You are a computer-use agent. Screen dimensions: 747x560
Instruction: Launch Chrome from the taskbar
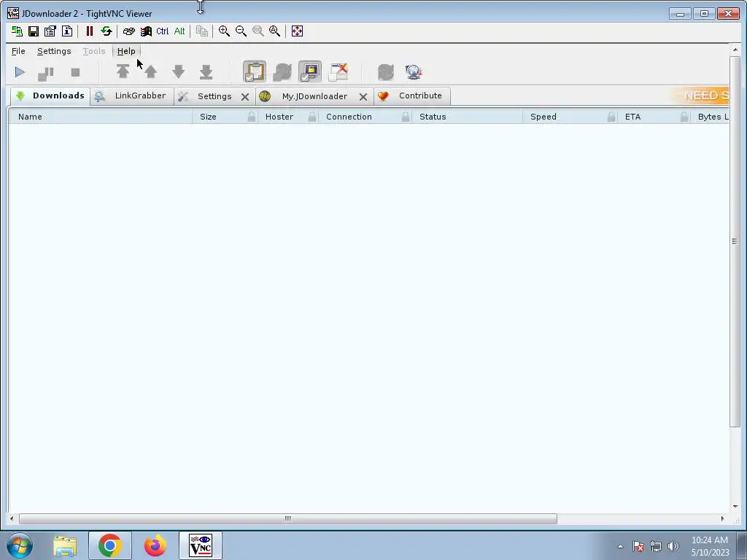click(x=110, y=545)
